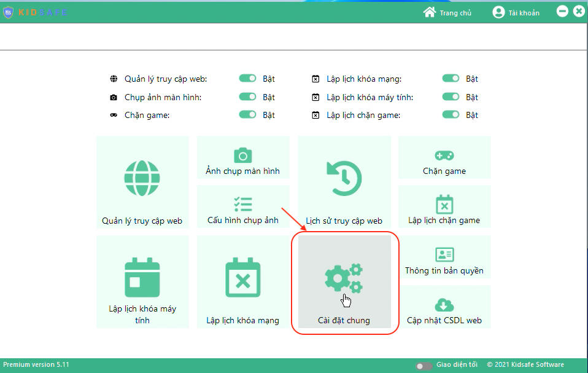Disable Lập lịch khóa máy tính toggle

451,96
